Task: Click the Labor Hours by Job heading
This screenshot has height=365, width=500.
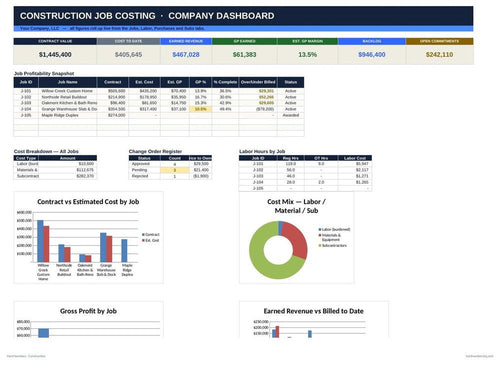Action: pyautogui.click(x=262, y=151)
